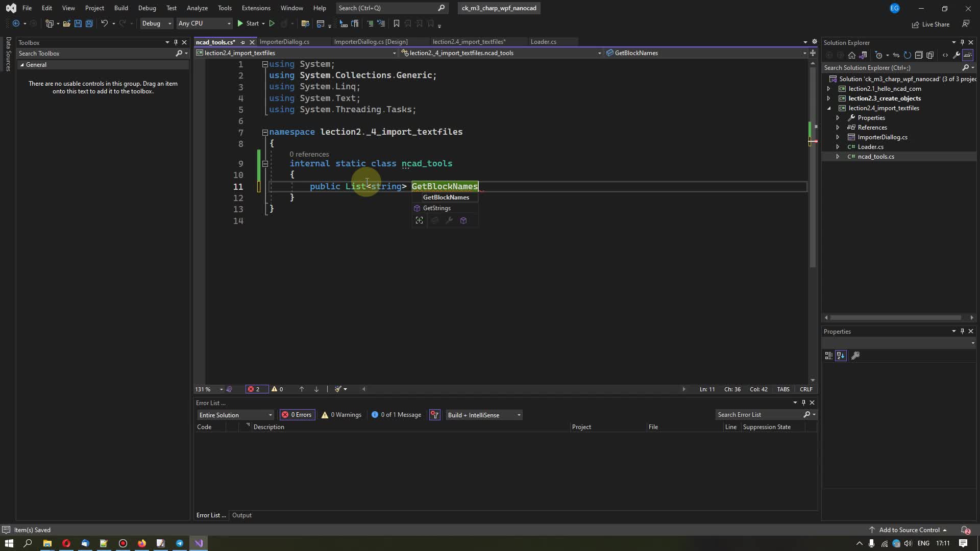
Task: Click the Live Share button
Action: 930,24
